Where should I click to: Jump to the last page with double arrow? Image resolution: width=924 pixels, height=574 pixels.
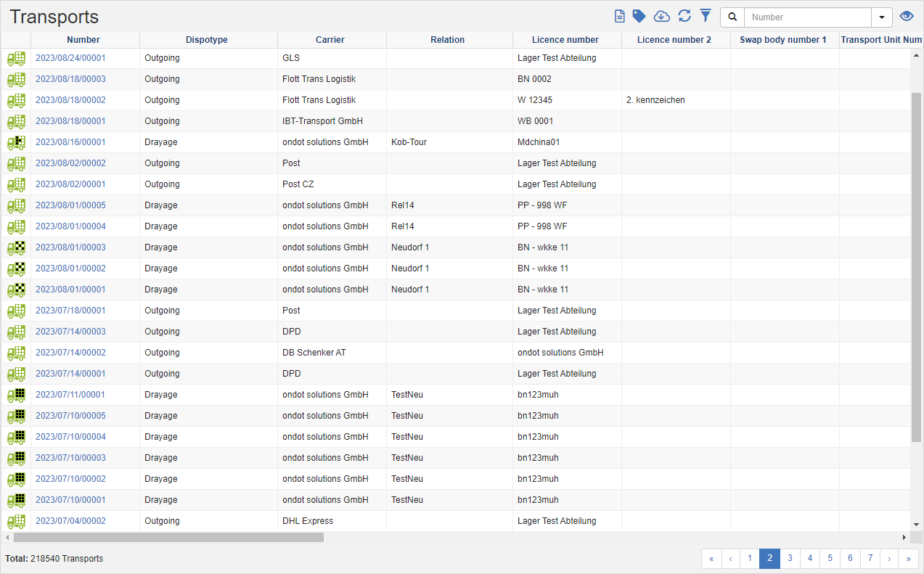coord(908,559)
